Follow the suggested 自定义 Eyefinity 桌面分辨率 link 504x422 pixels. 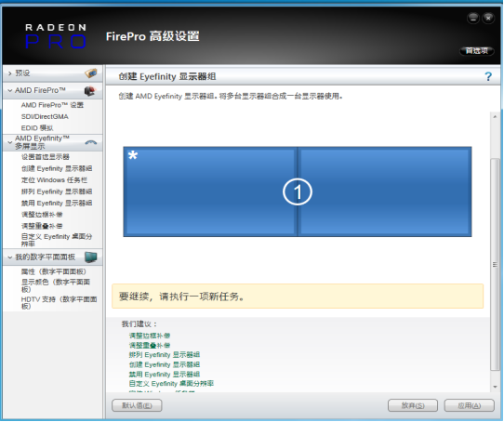(171, 384)
